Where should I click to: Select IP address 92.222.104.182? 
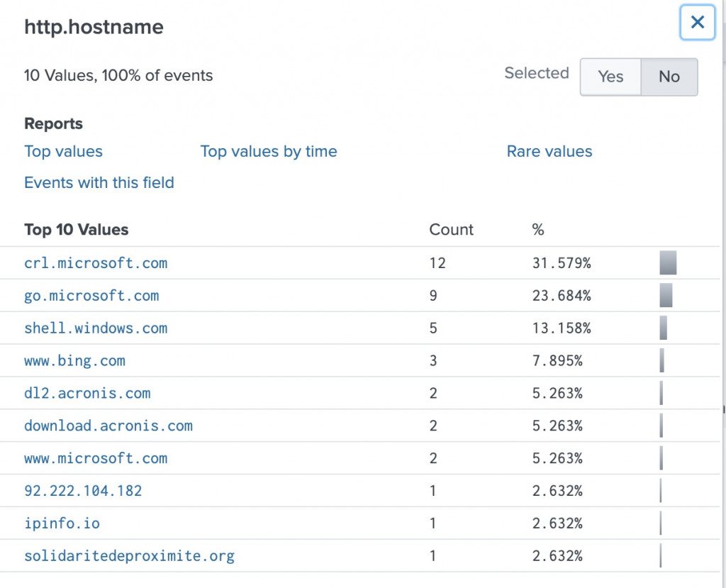[83, 491]
